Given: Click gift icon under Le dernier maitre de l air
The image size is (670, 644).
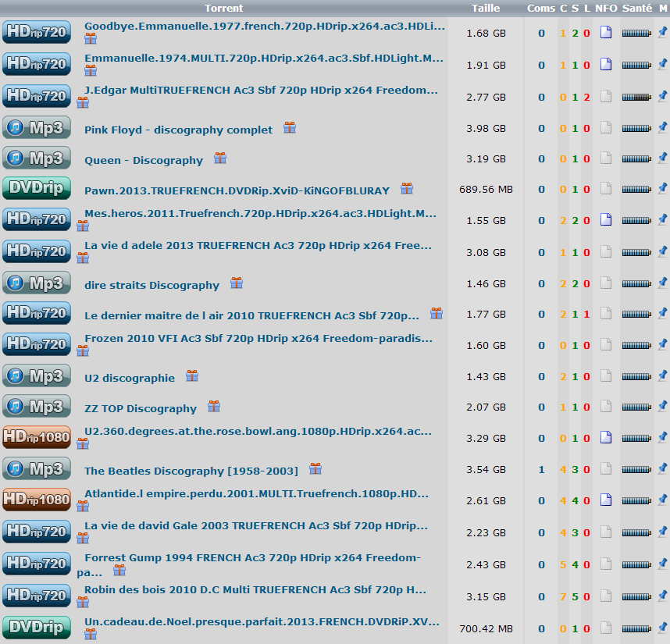Looking at the screenshot, I should 437,314.
